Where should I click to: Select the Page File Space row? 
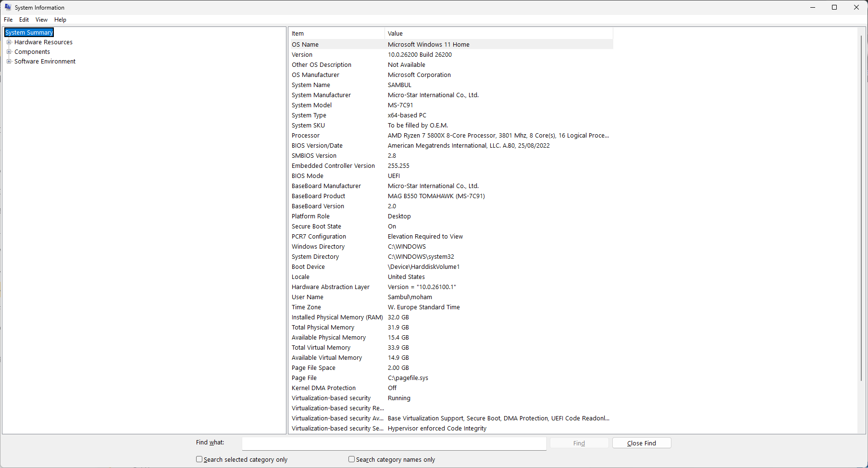click(x=451, y=368)
